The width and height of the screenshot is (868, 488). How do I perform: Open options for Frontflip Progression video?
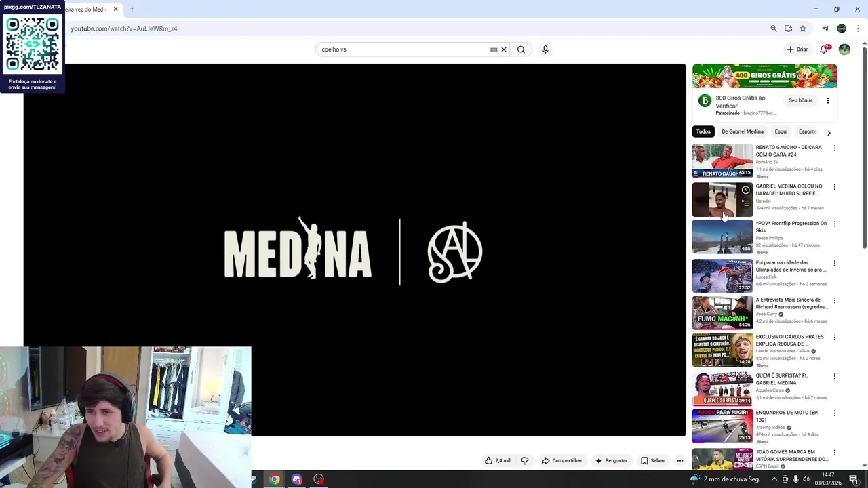pyautogui.click(x=834, y=224)
